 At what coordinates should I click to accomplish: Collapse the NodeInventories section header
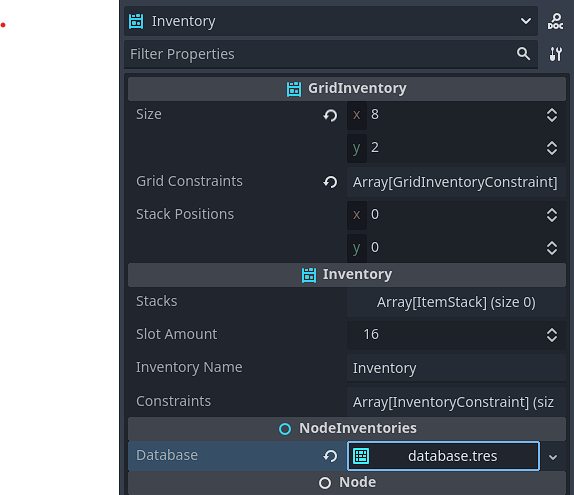[347, 428]
